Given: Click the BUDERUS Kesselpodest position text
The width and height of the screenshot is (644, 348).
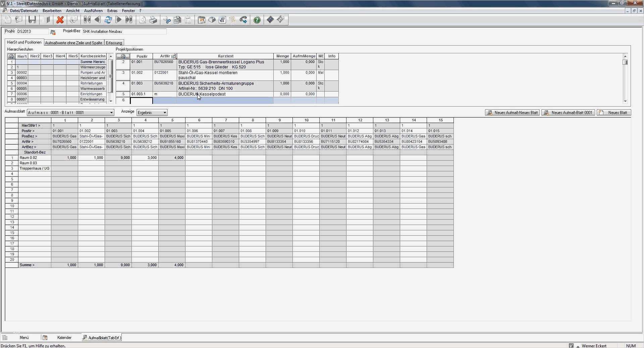Looking at the screenshot, I should 202,94.
